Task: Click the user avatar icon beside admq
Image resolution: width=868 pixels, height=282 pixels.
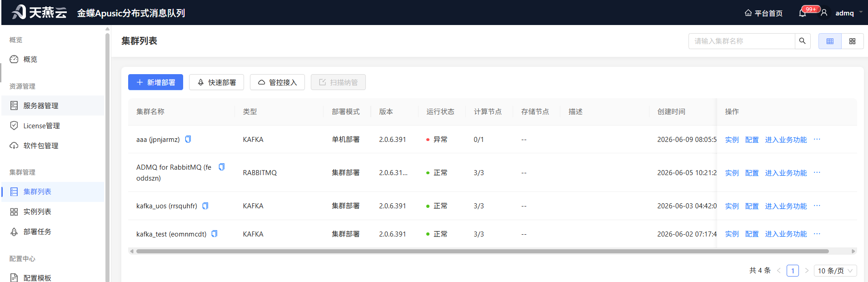Action: [824, 13]
